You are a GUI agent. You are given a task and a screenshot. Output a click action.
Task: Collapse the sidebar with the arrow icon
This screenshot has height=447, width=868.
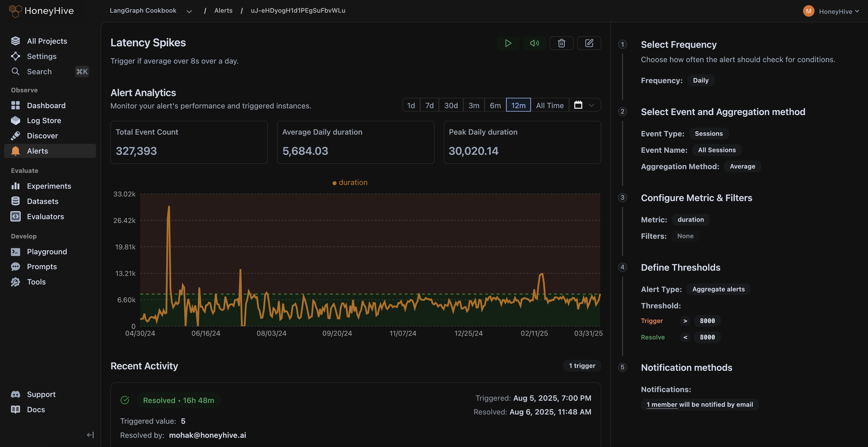click(x=90, y=435)
